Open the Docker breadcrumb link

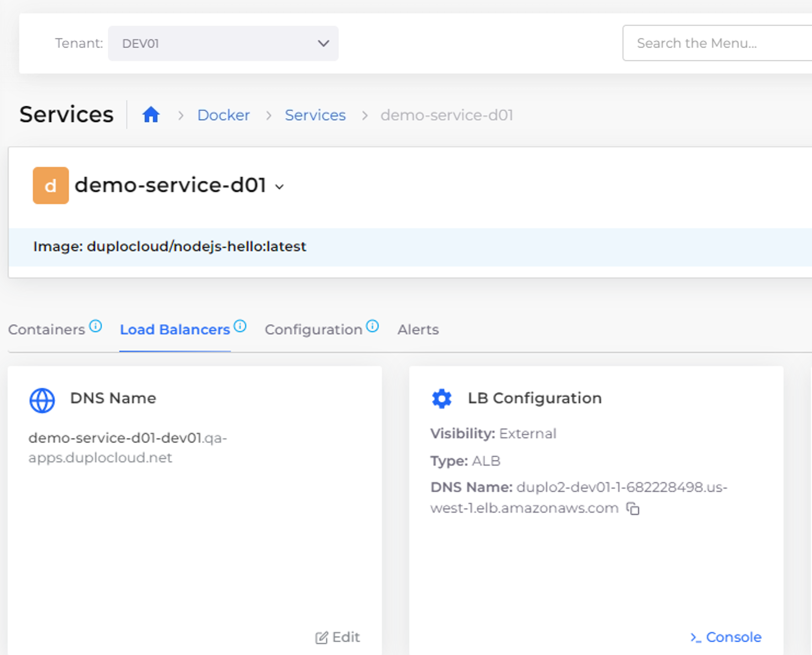click(223, 115)
